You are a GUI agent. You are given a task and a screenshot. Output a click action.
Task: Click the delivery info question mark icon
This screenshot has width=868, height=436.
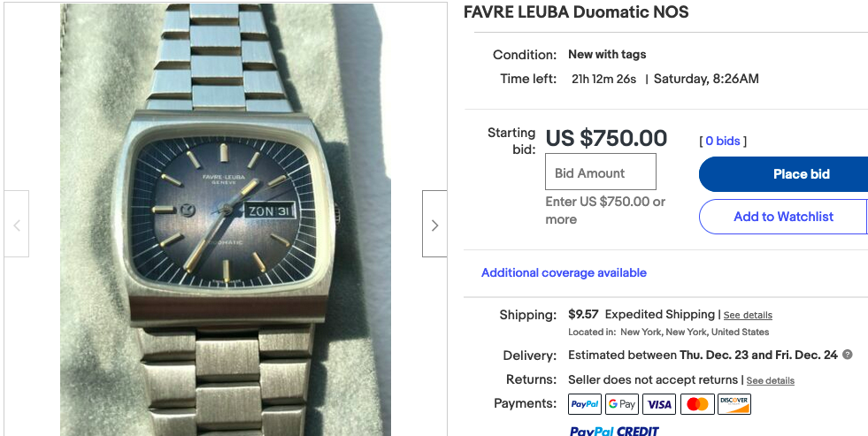click(847, 355)
